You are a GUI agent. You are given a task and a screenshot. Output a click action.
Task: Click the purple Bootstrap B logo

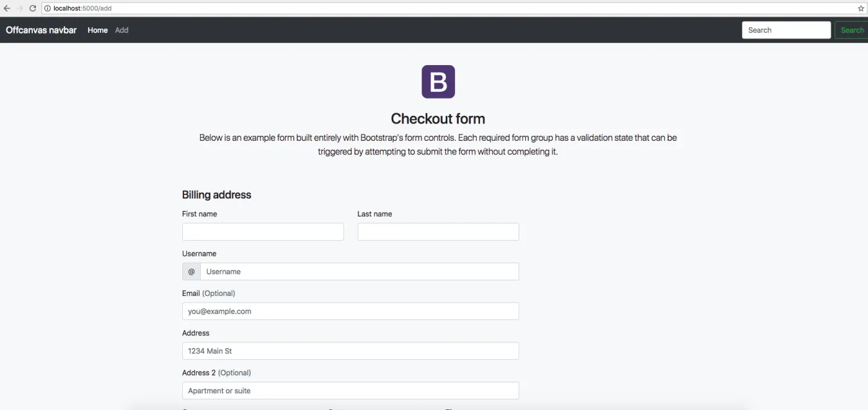[x=438, y=82]
